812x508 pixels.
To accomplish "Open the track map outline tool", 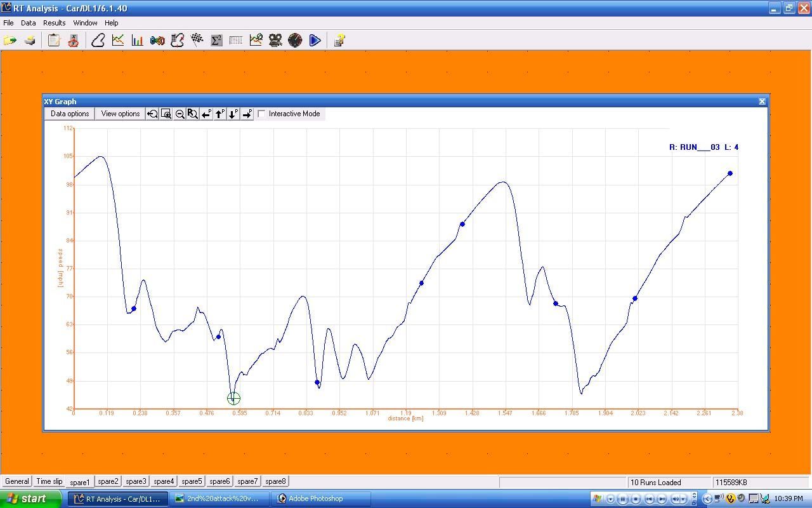I will click(98, 41).
